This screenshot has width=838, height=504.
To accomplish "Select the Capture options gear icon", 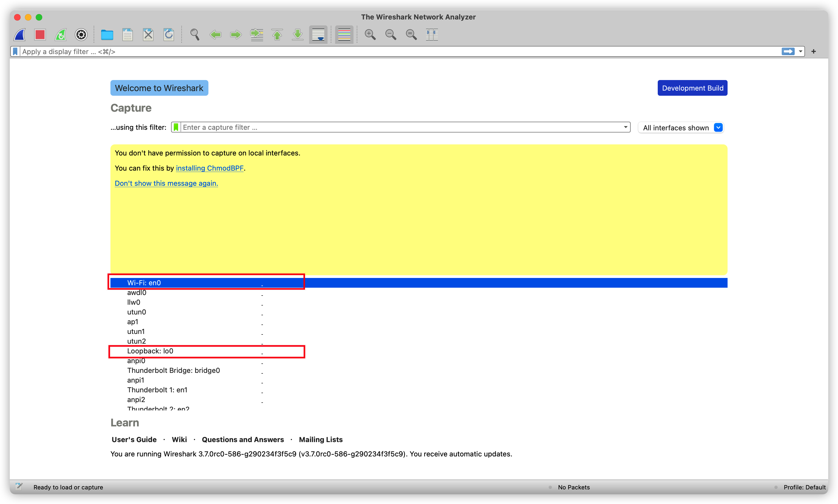I will [x=81, y=34].
